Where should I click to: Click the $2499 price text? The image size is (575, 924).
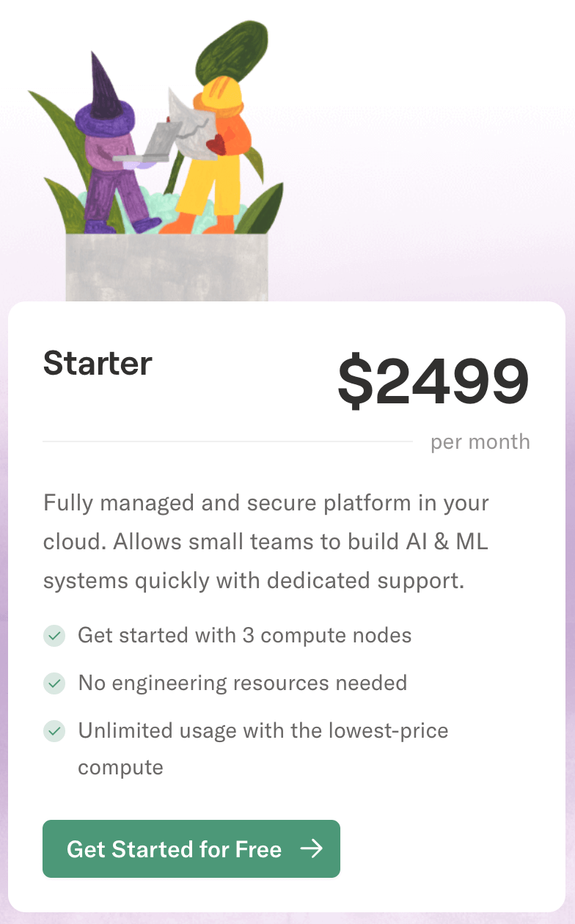tap(433, 382)
